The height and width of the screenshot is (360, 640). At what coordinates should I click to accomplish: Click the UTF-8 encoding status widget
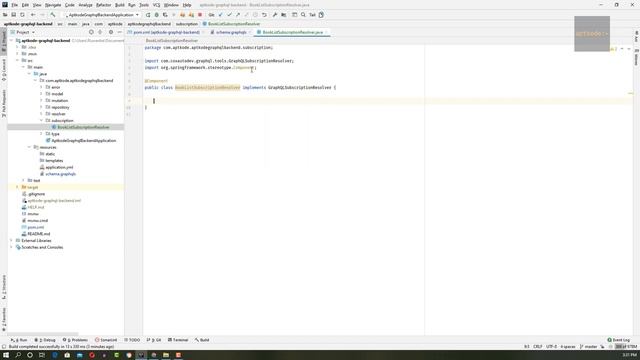(551, 347)
